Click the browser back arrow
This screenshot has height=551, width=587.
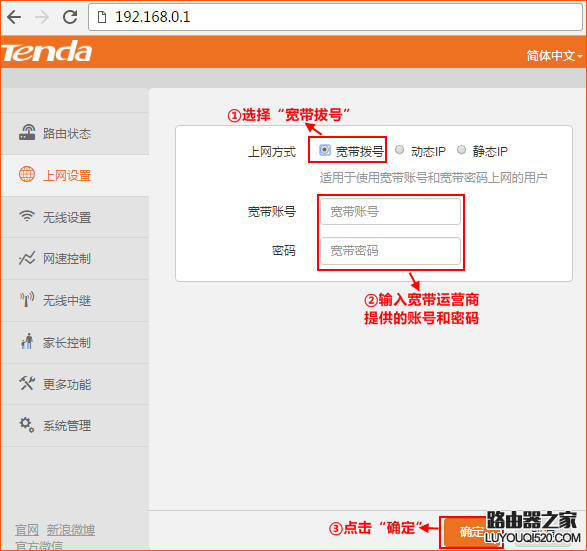point(14,17)
